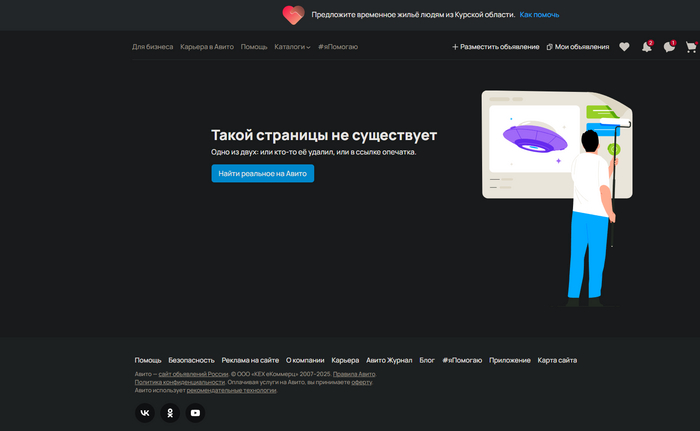Open Помощь in the top navigation

(254, 47)
